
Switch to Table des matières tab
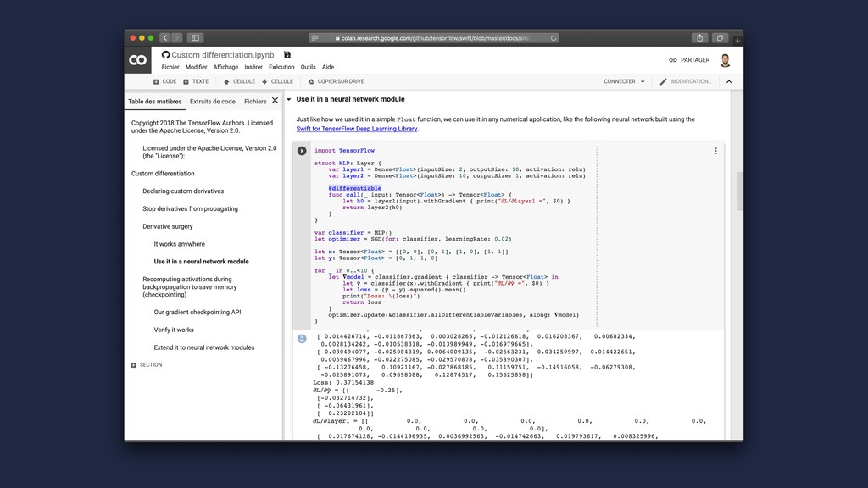[x=155, y=102]
